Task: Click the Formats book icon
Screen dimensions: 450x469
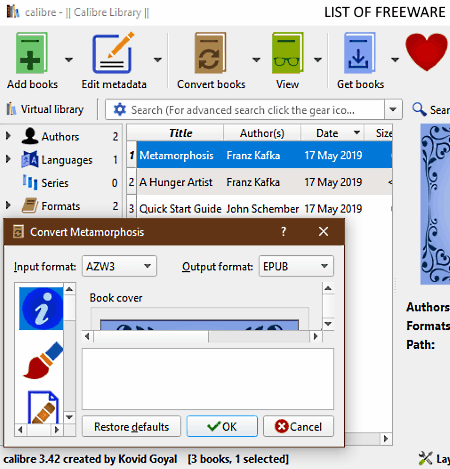Action: coord(30,205)
